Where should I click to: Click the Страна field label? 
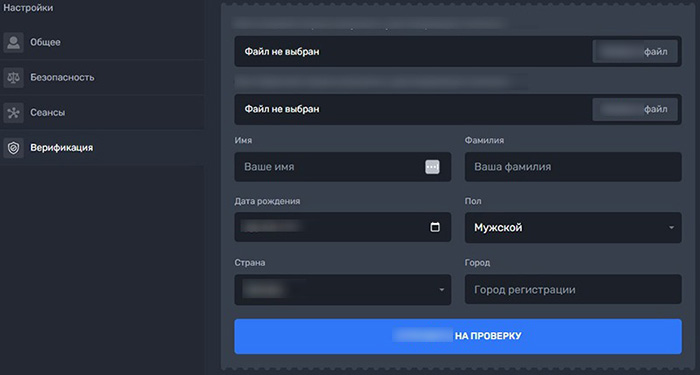pyautogui.click(x=250, y=262)
